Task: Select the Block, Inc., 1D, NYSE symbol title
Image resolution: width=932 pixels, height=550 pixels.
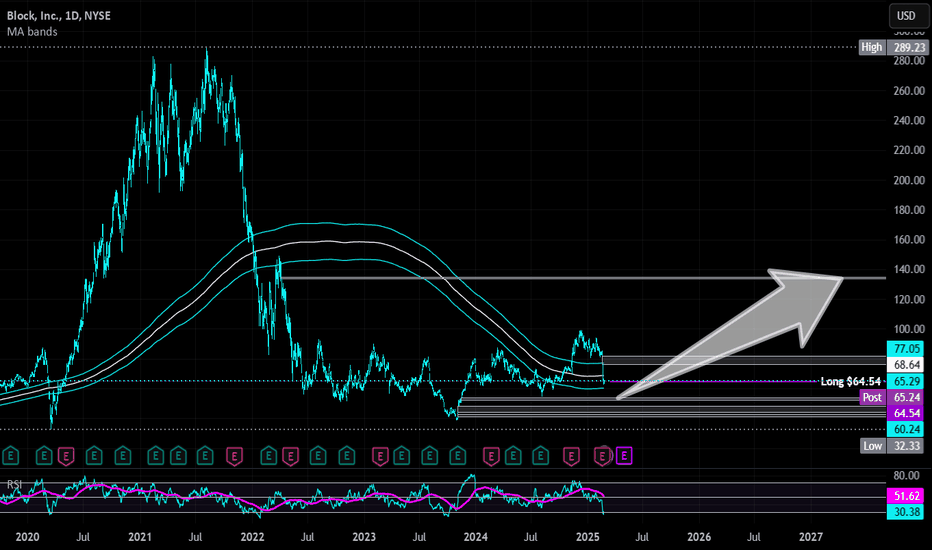Action: click(x=59, y=15)
